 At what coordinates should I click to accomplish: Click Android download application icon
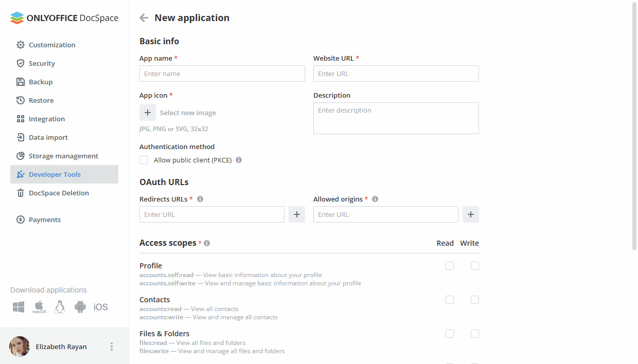point(80,307)
